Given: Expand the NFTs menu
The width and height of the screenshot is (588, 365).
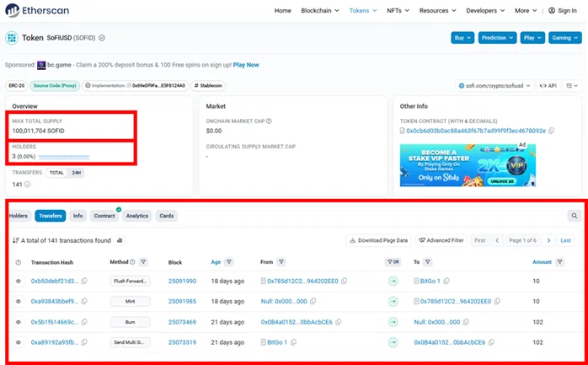Looking at the screenshot, I should (x=398, y=10).
